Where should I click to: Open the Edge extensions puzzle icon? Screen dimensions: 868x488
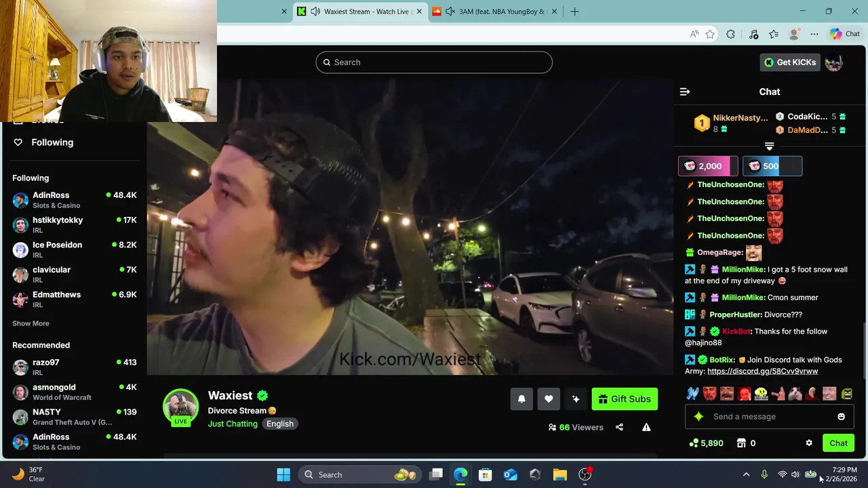730,34
